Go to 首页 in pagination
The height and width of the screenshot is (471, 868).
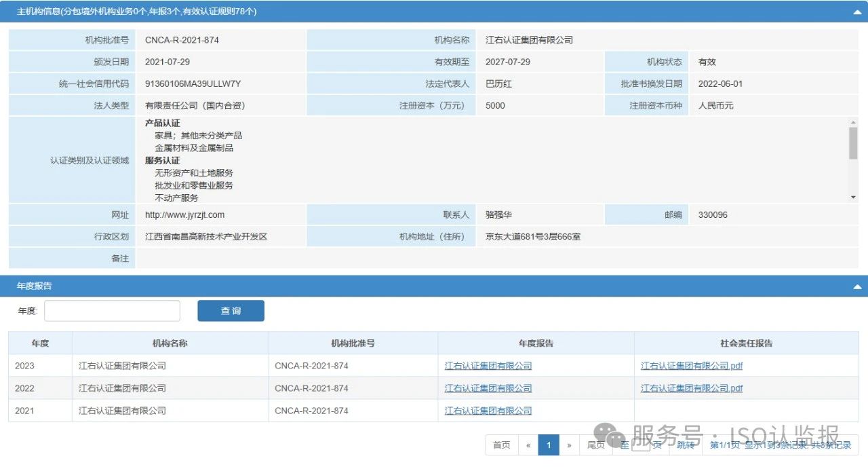click(x=502, y=445)
